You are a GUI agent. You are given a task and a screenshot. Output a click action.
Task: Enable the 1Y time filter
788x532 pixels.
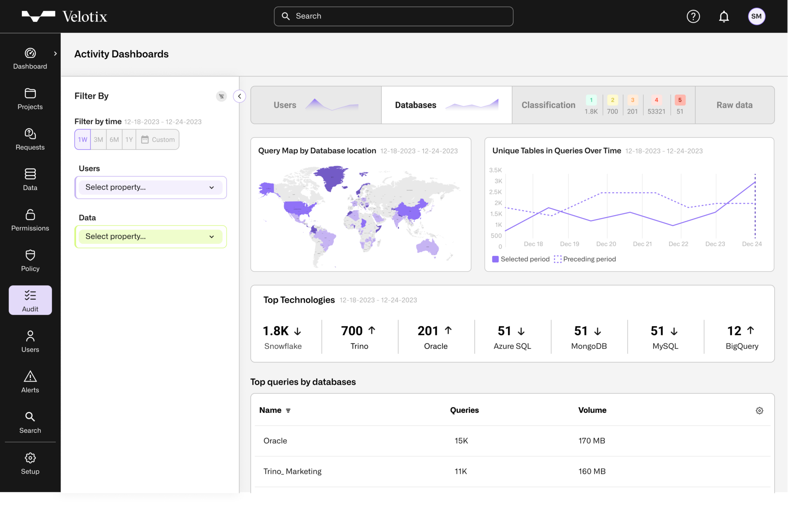point(129,139)
